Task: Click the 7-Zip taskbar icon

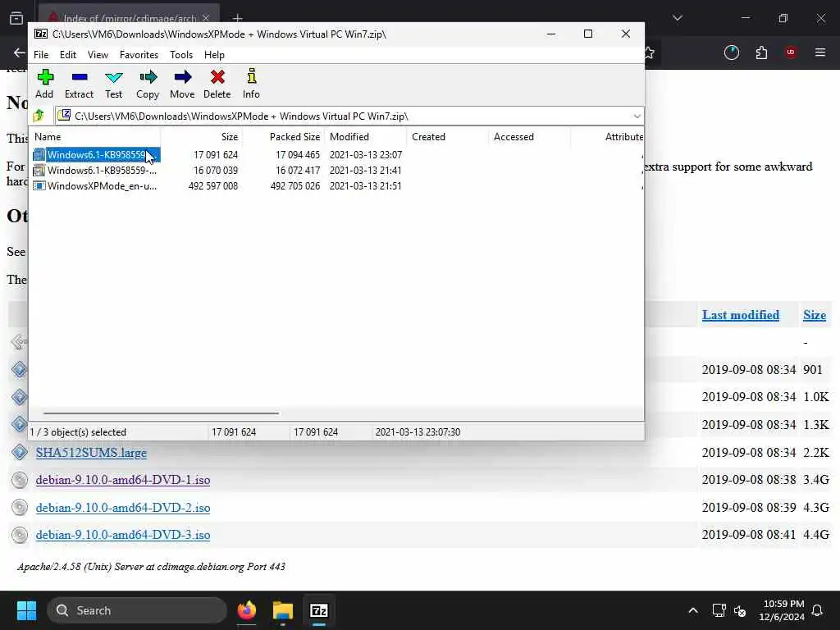Action: (x=319, y=610)
